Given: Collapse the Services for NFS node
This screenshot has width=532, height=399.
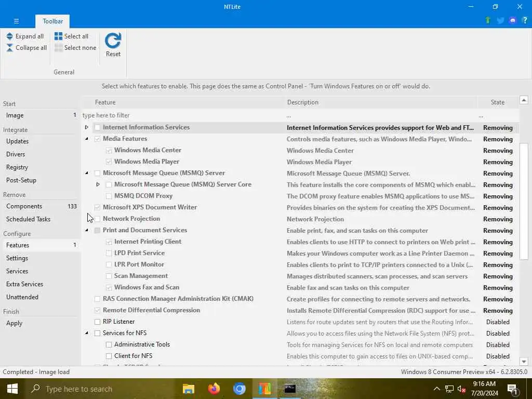Looking at the screenshot, I should (x=87, y=333).
